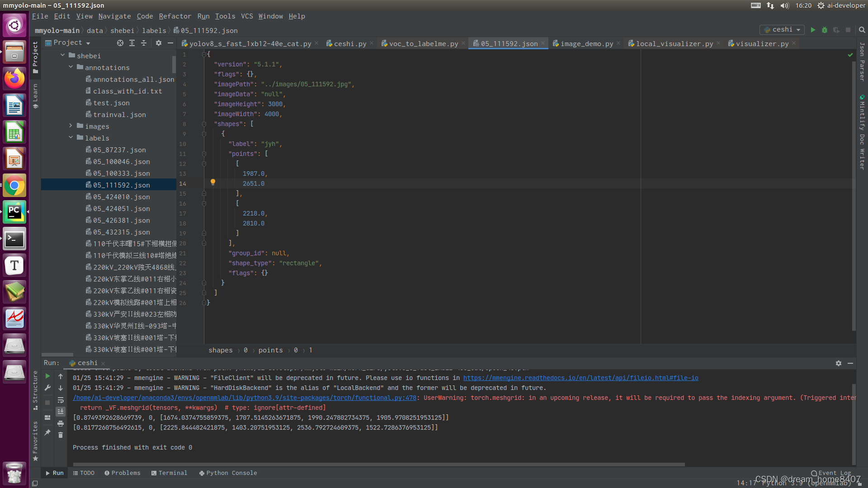Toggle the Learn tool window sidebar tab

36,96
